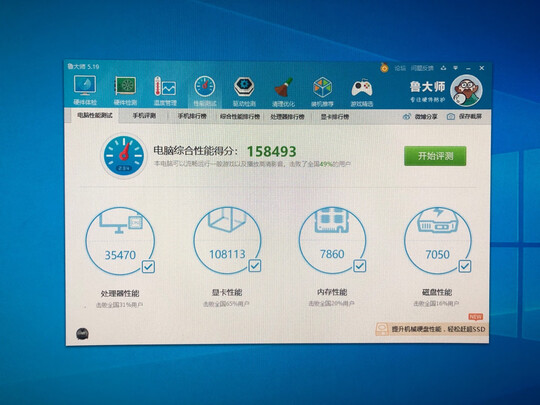This screenshot has width=540, height=405.
Task: Click the memory circle showing 7860
Action: pos(332,240)
